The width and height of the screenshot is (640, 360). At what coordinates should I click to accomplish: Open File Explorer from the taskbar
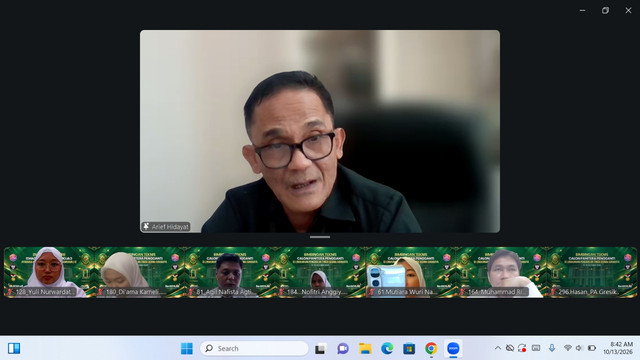[x=365, y=349]
